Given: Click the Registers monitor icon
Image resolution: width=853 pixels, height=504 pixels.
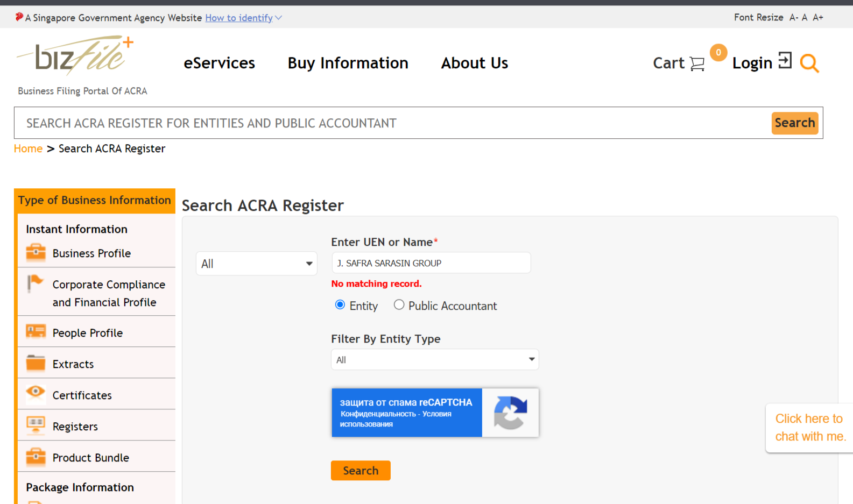Looking at the screenshot, I should [36, 425].
